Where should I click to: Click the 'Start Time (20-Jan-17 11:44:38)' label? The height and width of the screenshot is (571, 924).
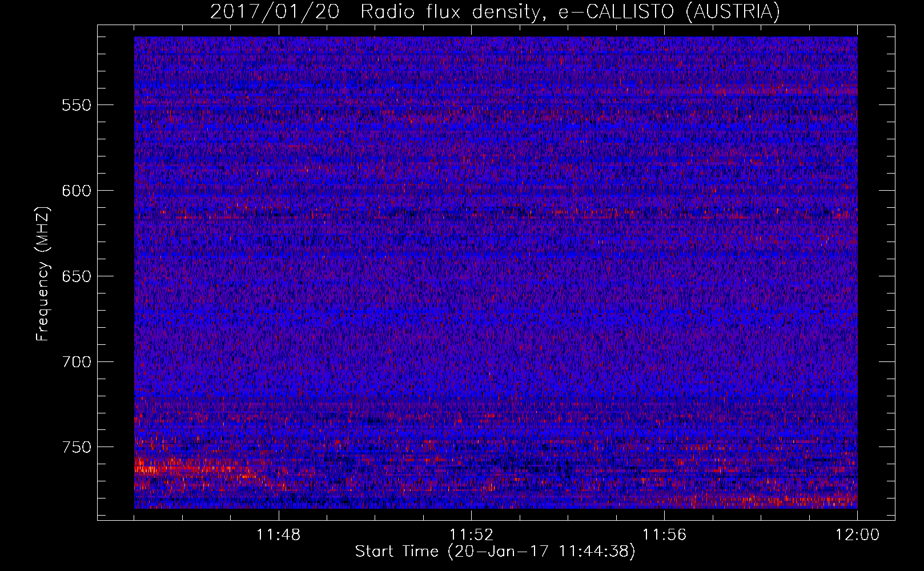pyautogui.click(x=495, y=552)
